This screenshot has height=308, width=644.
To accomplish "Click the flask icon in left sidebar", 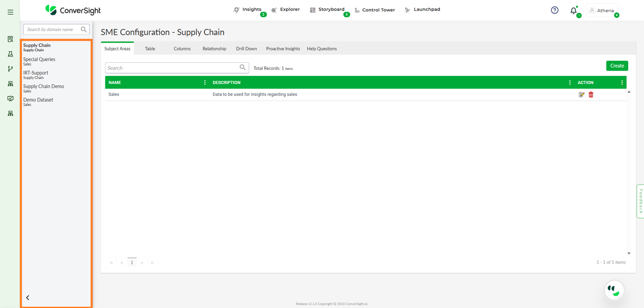I will tap(11, 54).
